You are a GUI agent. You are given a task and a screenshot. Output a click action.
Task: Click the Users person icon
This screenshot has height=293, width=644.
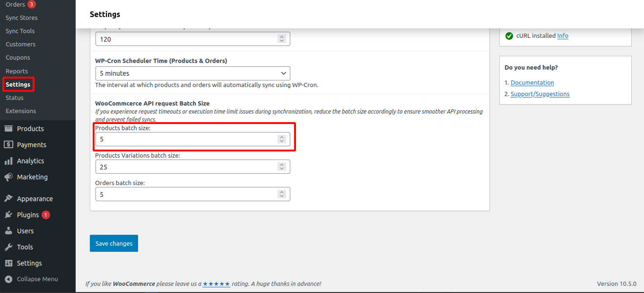coord(9,231)
